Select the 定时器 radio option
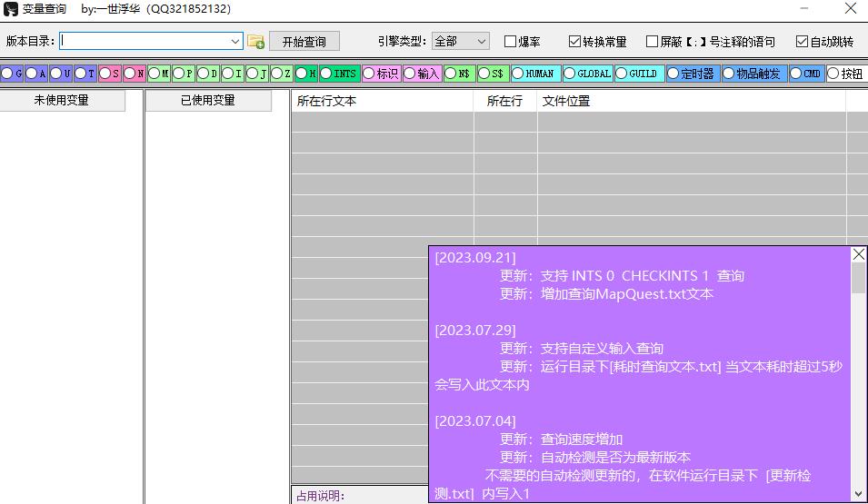This screenshot has width=868, height=504. 673,74
